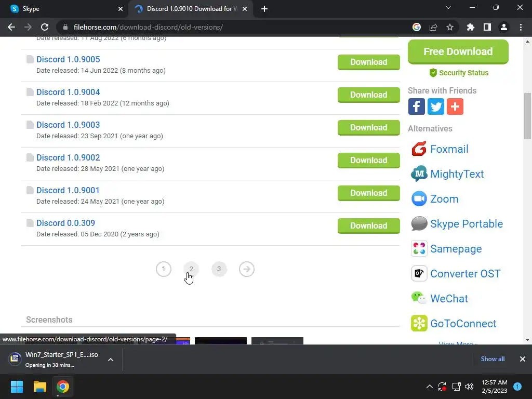
Task: Click the Skype Portable speech bubble icon
Action: [419, 223]
